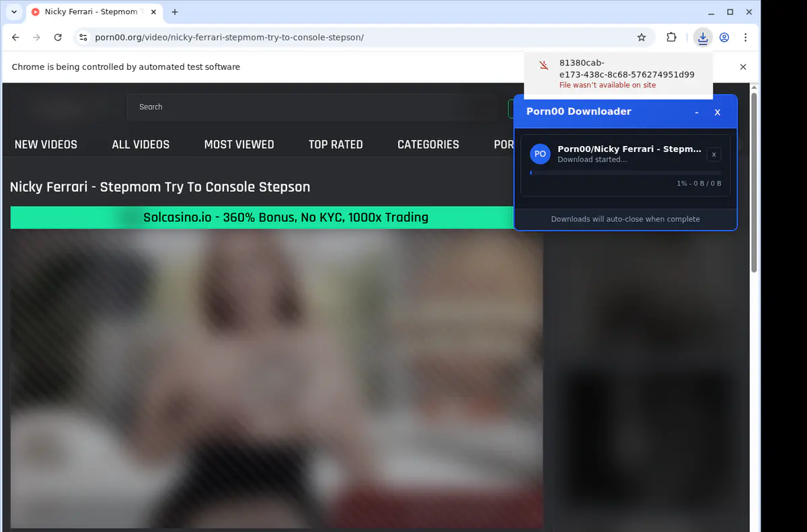The image size is (807, 532).
Task: Reload the current page
Action: [58, 38]
